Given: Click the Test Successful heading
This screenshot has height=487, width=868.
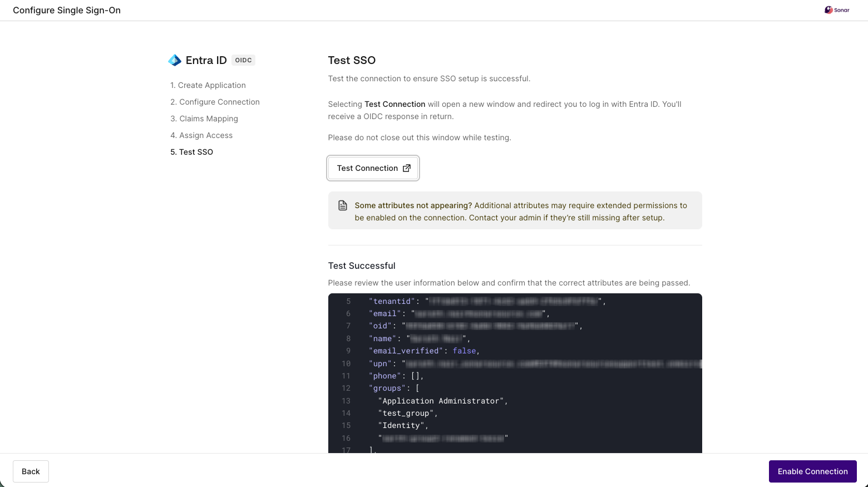Looking at the screenshot, I should point(362,266).
